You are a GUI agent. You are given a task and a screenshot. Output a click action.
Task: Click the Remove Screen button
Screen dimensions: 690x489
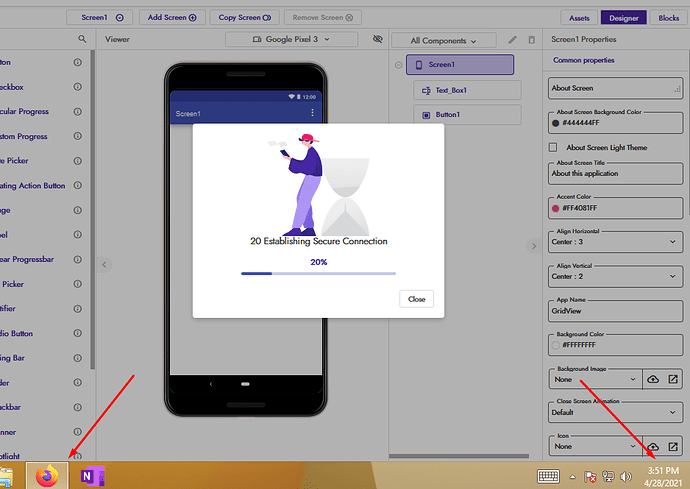[323, 17]
